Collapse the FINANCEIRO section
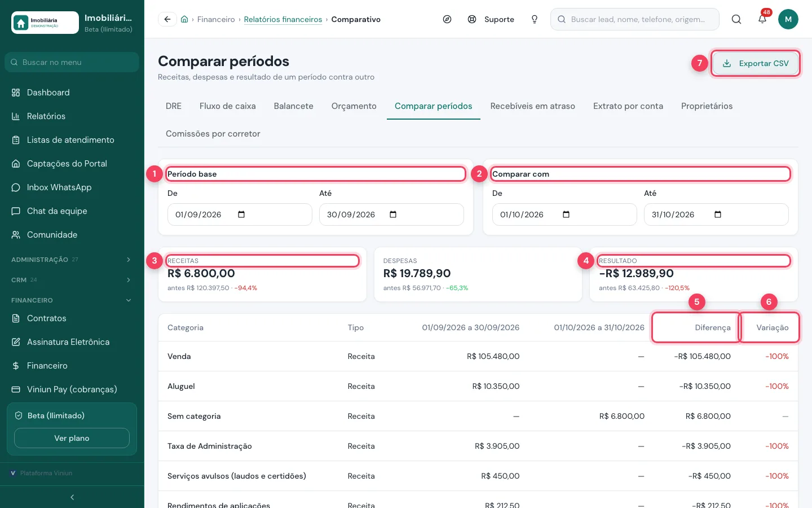812x508 pixels. [72, 300]
